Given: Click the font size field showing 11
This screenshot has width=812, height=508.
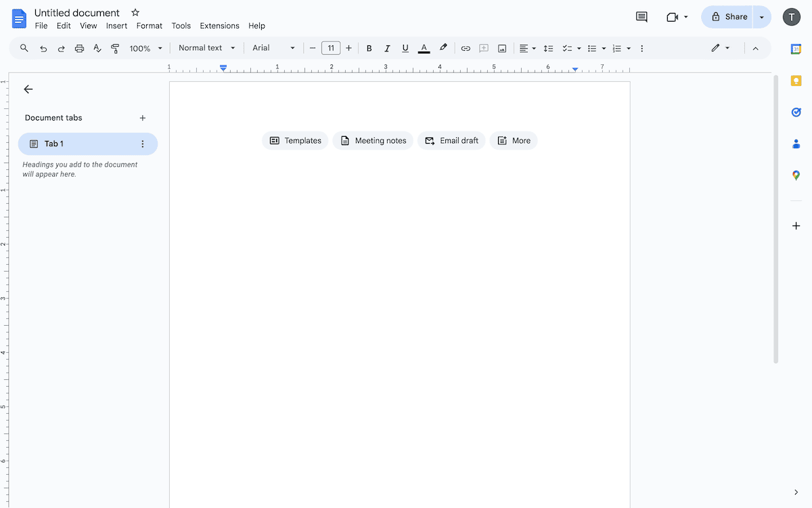Looking at the screenshot, I should pyautogui.click(x=331, y=48).
